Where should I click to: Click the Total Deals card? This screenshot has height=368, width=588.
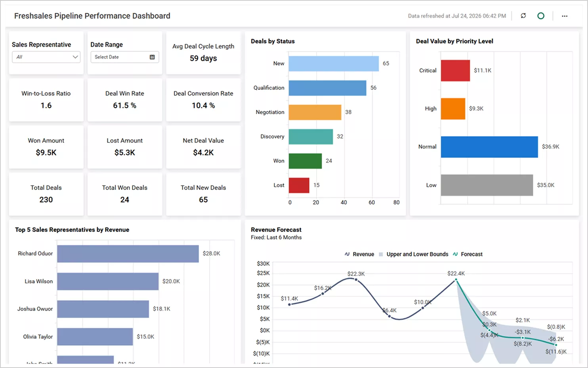46,194
